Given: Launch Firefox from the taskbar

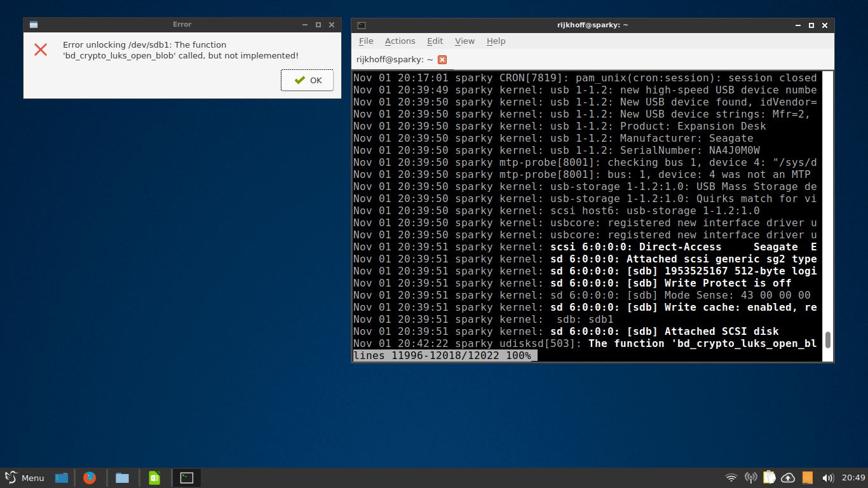Looking at the screenshot, I should click(x=90, y=478).
